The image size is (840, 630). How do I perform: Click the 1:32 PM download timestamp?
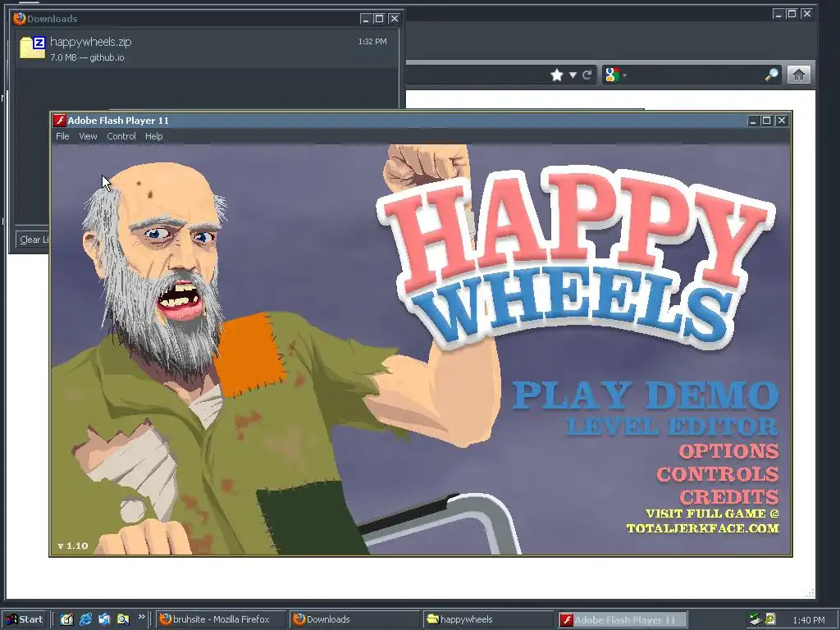pyautogui.click(x=372, y=41)
